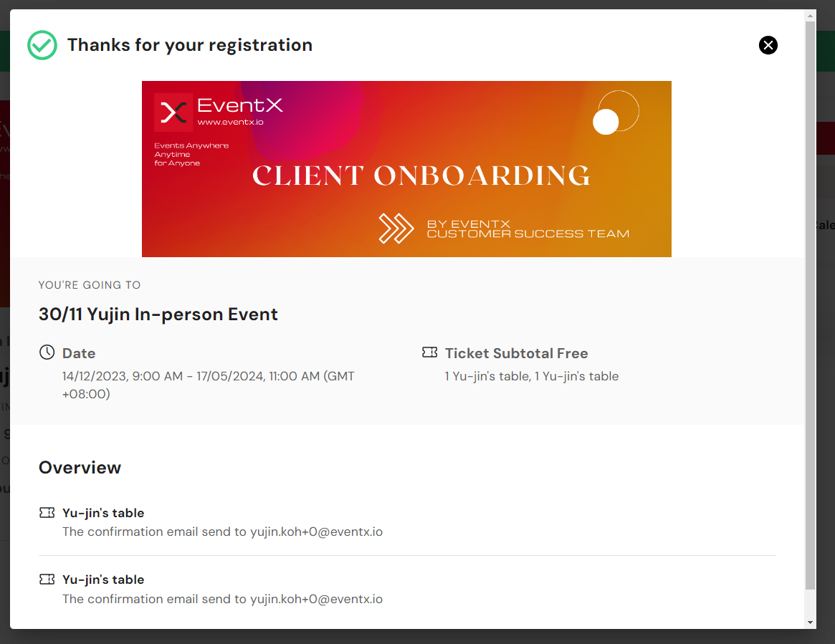This screenshot has height=644, width=835.
Task: Click the event date range text
Action: point(209,385)
